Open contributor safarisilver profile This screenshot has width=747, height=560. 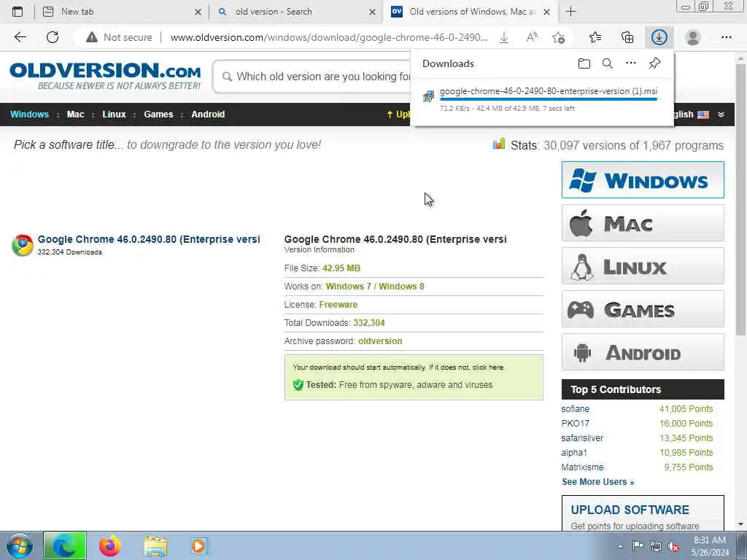click(582, 438)
